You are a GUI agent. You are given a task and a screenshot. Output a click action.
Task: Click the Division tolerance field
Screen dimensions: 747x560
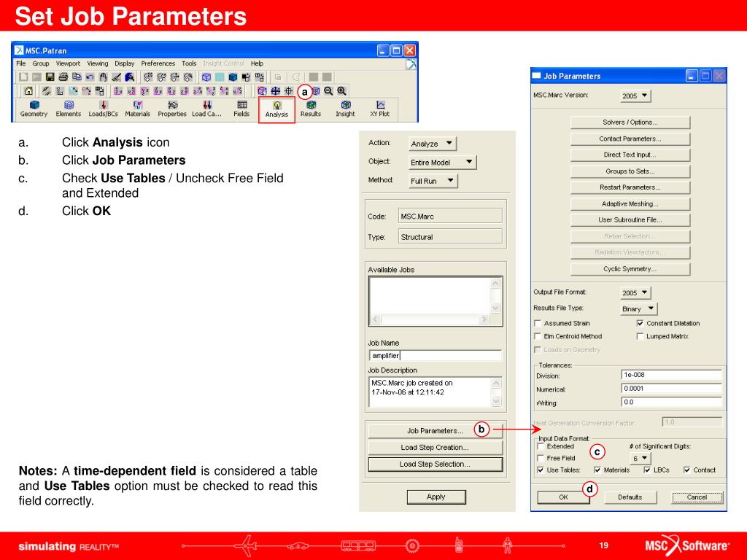click(x=672, y=375)
